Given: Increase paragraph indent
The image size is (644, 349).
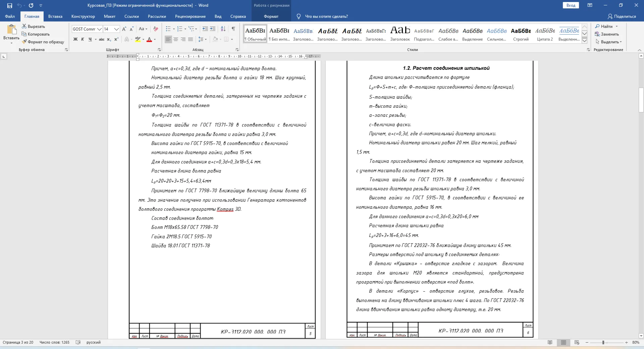Looking at the screenshot, I should [213, 29].
